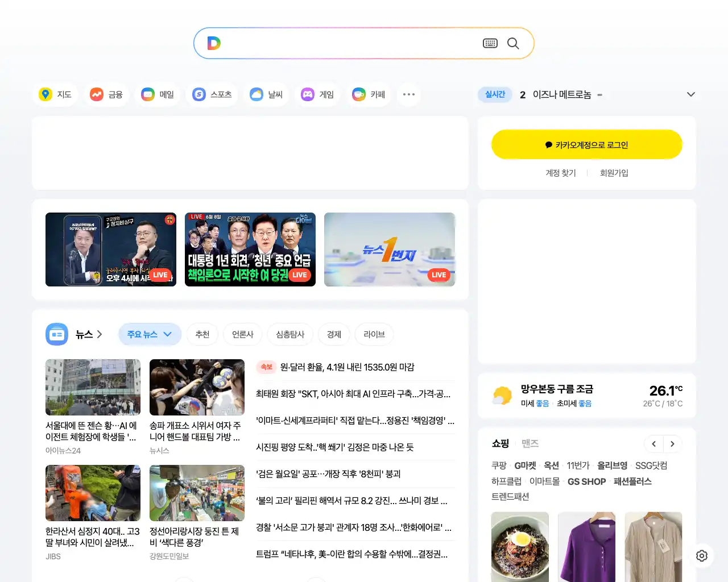Select the 심층탐사 news tab

(290, 334)
